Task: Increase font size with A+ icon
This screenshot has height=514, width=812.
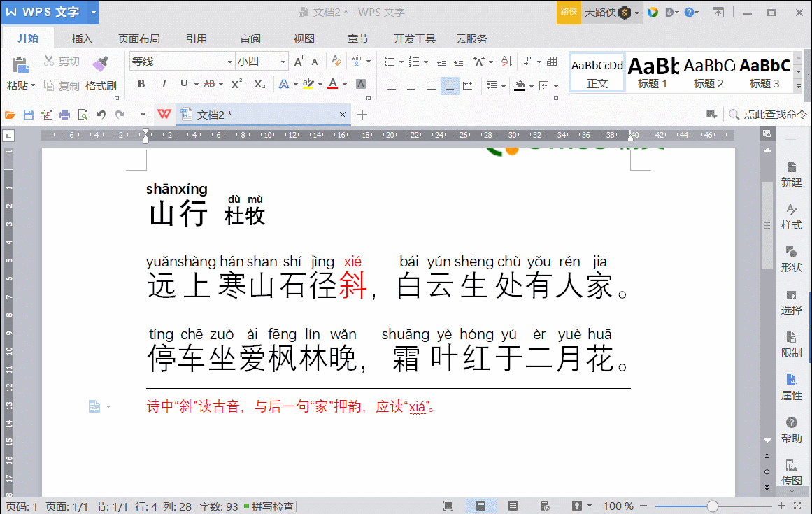Action: pos(299,62)
